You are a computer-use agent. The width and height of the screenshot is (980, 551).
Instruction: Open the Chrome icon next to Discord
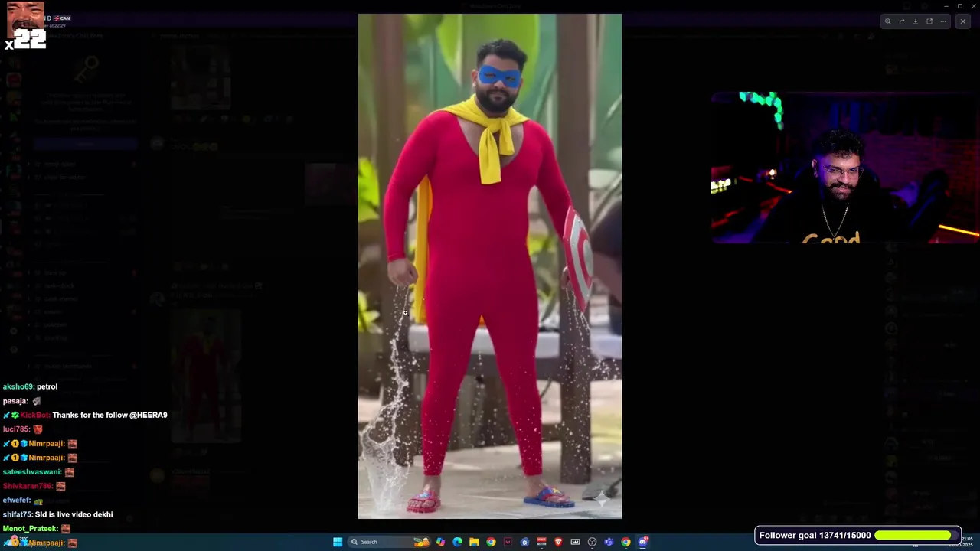coord(626,542)
